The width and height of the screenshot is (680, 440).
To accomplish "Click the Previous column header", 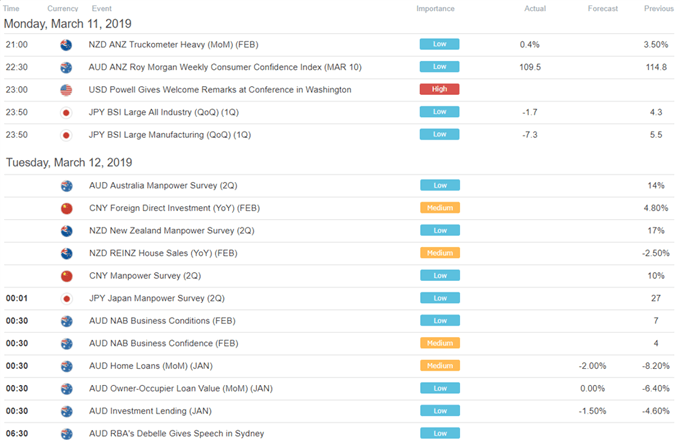I will point(659,8).
